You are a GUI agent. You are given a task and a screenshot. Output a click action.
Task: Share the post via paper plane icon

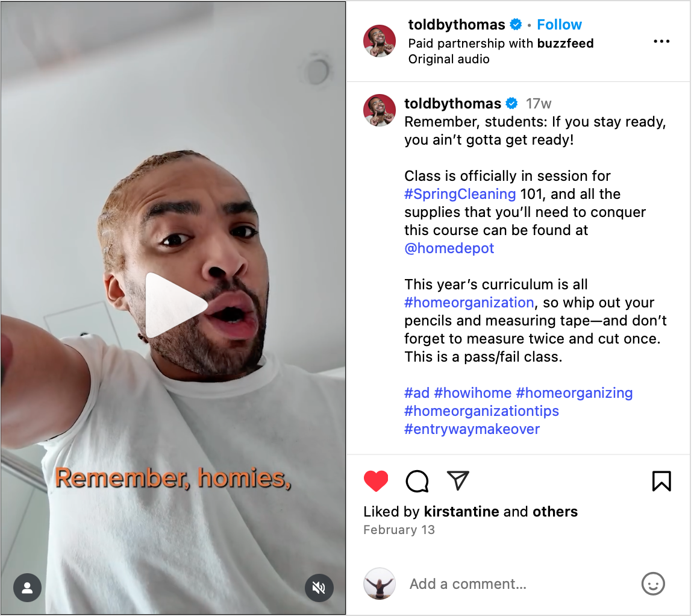458,480
